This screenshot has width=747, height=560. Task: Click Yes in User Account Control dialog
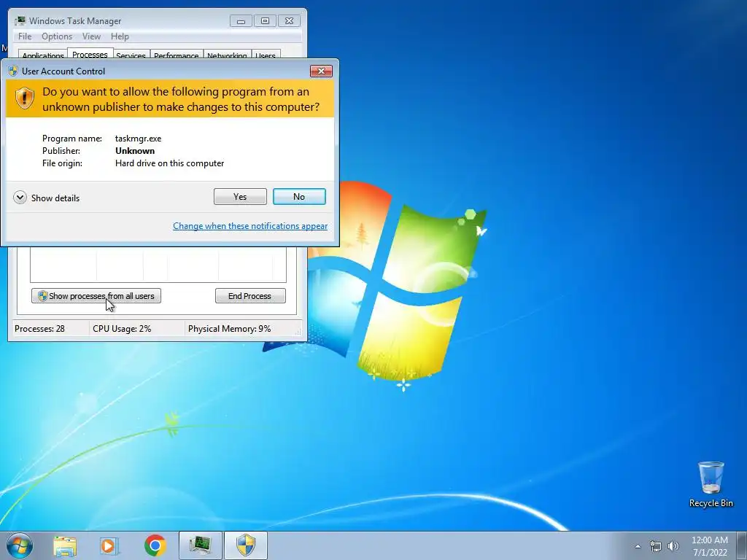[240, 197]
